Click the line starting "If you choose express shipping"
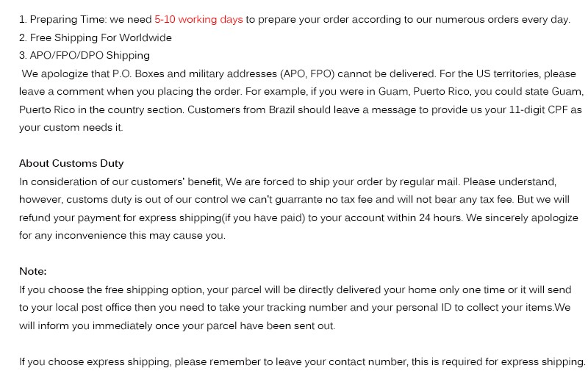Viewport: 588px width, 382px height. click(220, 361)
